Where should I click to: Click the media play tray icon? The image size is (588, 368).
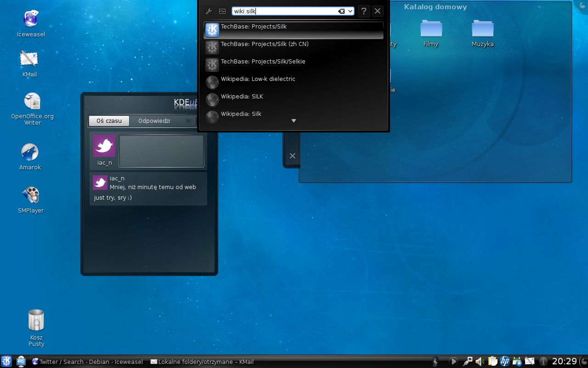coord(453,362)
